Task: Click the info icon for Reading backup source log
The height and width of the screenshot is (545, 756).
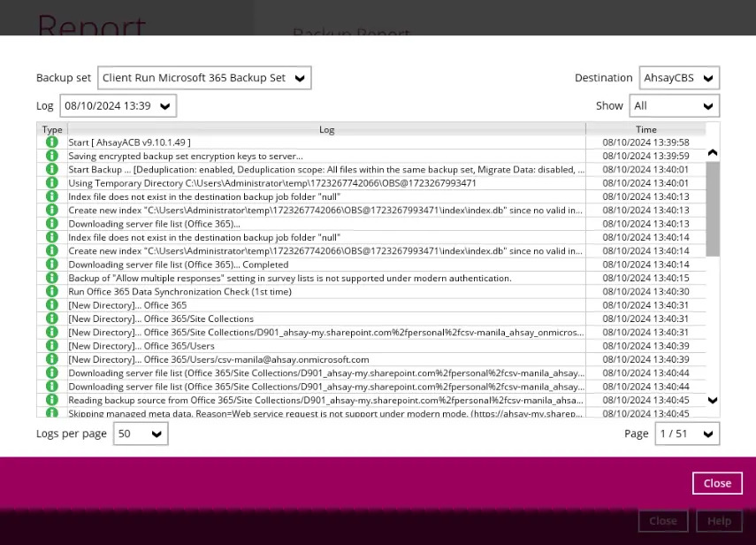Action: pos(52,400)
